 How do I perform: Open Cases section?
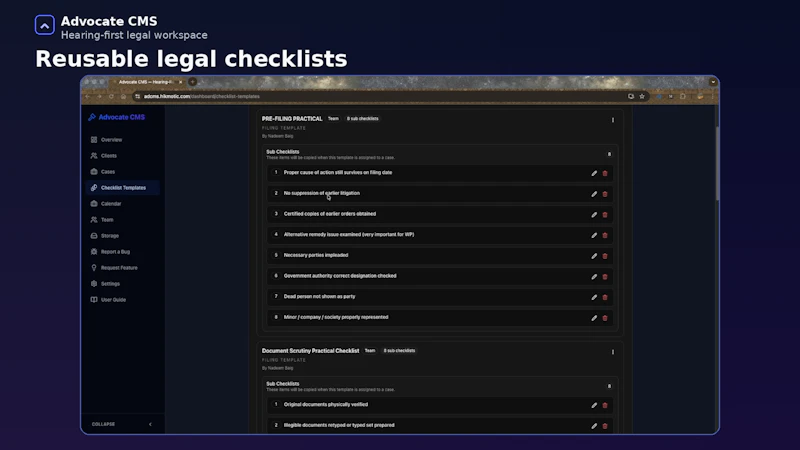[122, 171]
